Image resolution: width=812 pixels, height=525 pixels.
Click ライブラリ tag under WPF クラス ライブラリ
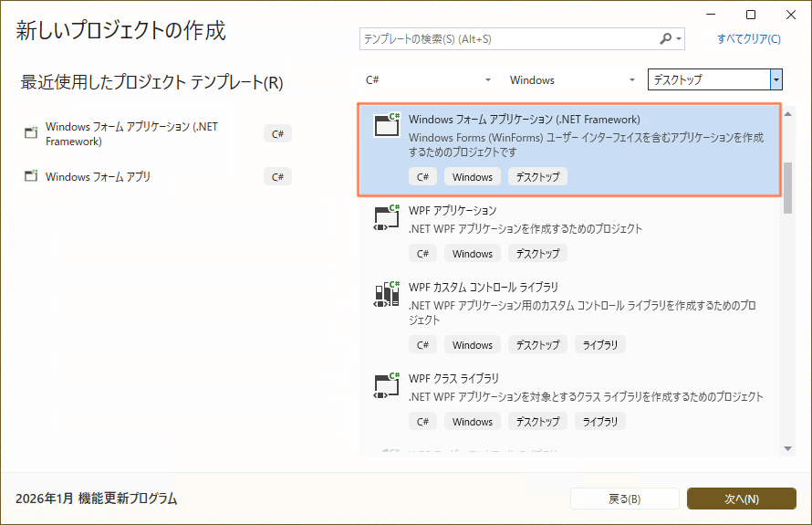point(599,421)
